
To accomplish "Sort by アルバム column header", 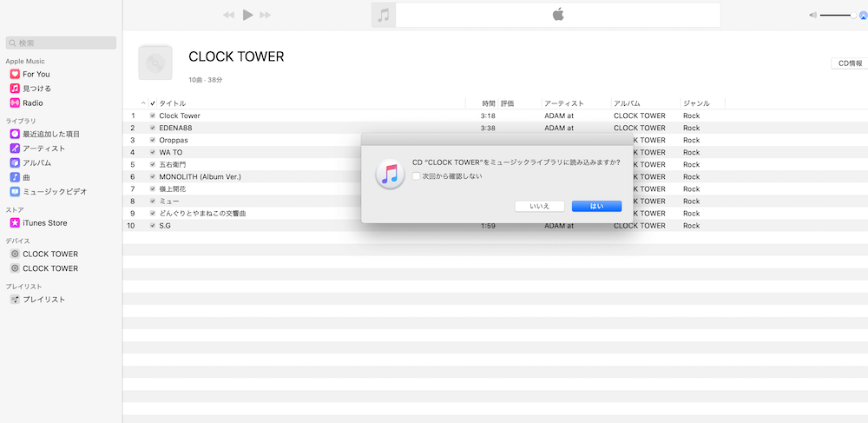I will tap(628, 103).
